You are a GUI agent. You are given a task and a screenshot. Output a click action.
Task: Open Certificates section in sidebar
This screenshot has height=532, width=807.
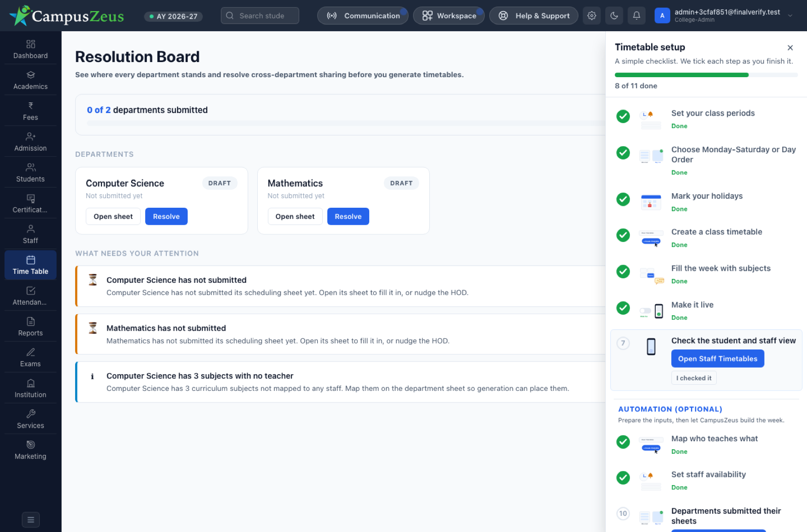click(31, 203)
